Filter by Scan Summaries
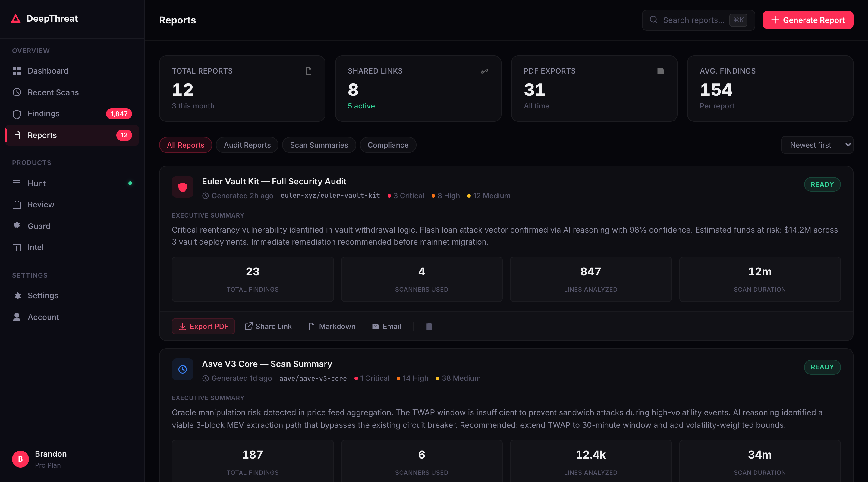The width and height of the screenshot is (868, 482). pyautogui.click(x=319, y=145)
